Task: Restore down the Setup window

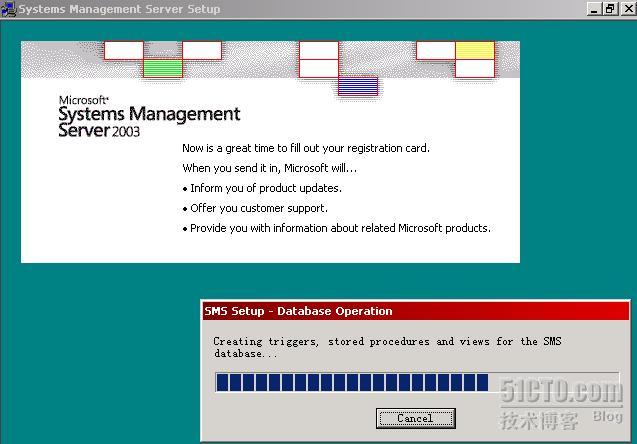Action: 610,9
